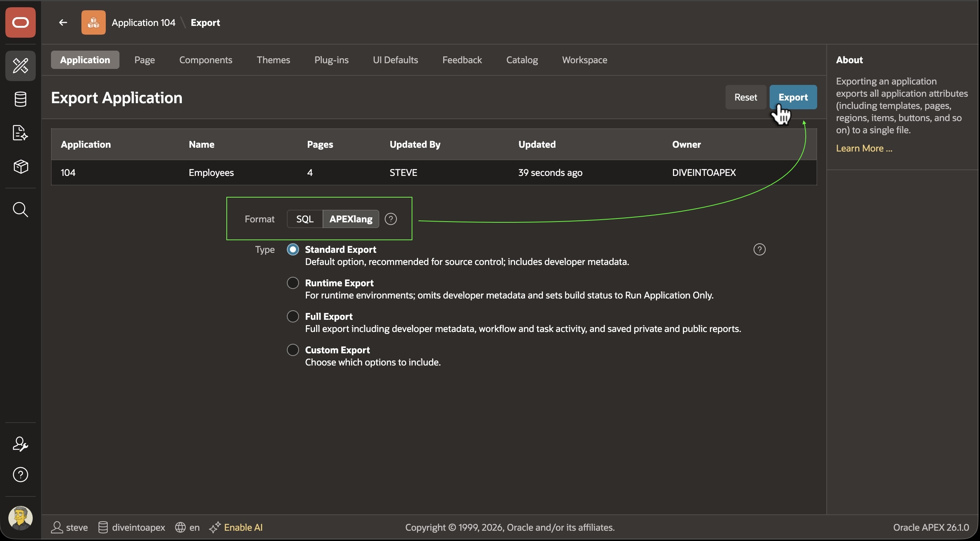Viewport: 980px width, 541px height.
Task: Click the 39 seconds ago cell
Action: (x=550, y=172)
